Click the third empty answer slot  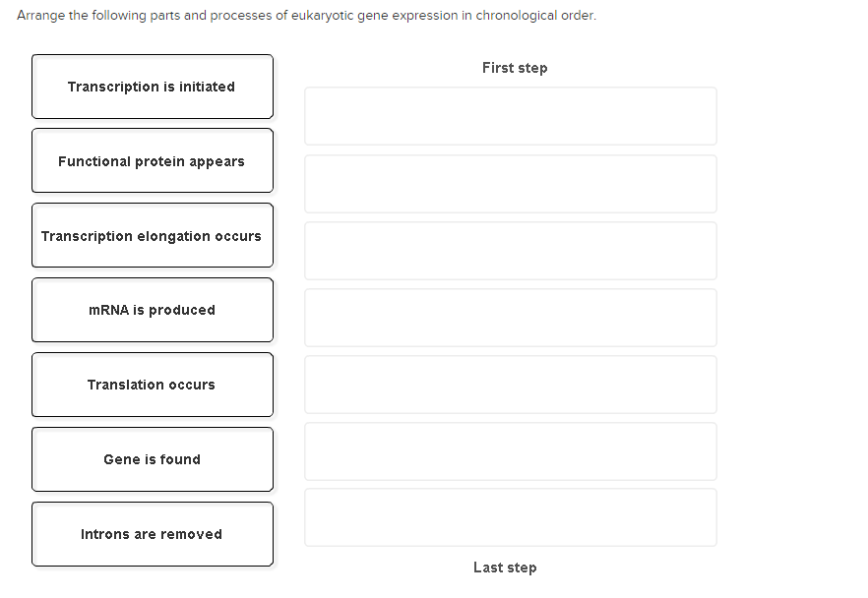coord(510,250)
